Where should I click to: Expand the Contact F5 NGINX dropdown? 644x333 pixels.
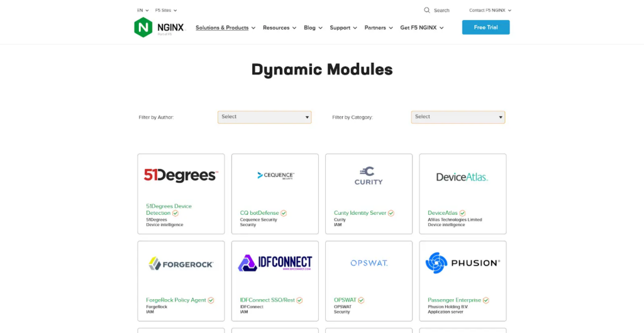click(491, 10)
